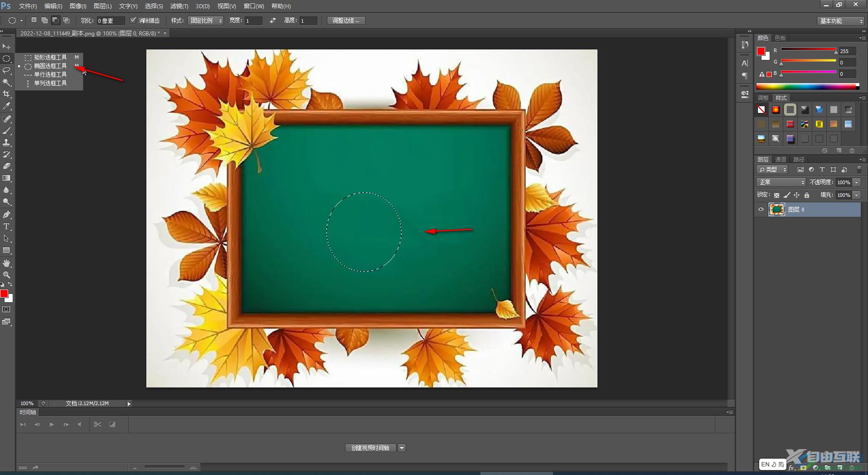Open the blend mode 正常 dropdown
This screenshot has width=868, height=475.
pos(781,182)
